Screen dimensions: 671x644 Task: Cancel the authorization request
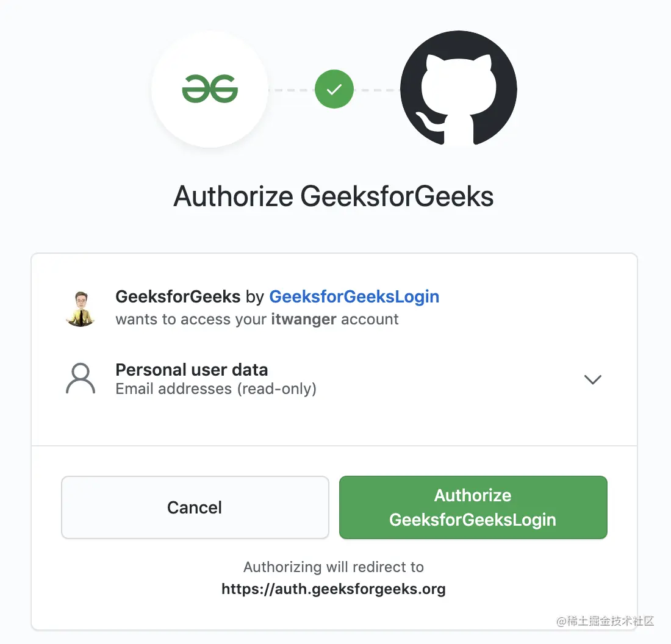pos(195,507)
